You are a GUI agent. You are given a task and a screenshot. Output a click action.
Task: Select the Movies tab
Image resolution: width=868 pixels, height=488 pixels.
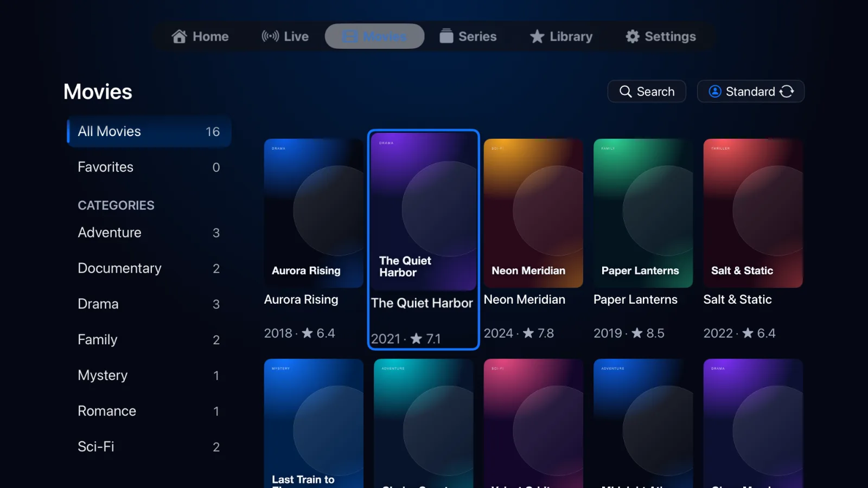coord(374,36)
